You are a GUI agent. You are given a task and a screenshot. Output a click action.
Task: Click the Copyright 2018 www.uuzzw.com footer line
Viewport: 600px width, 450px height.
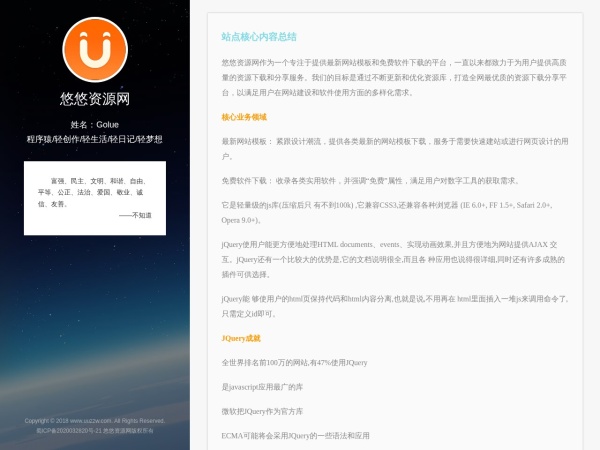95,421
